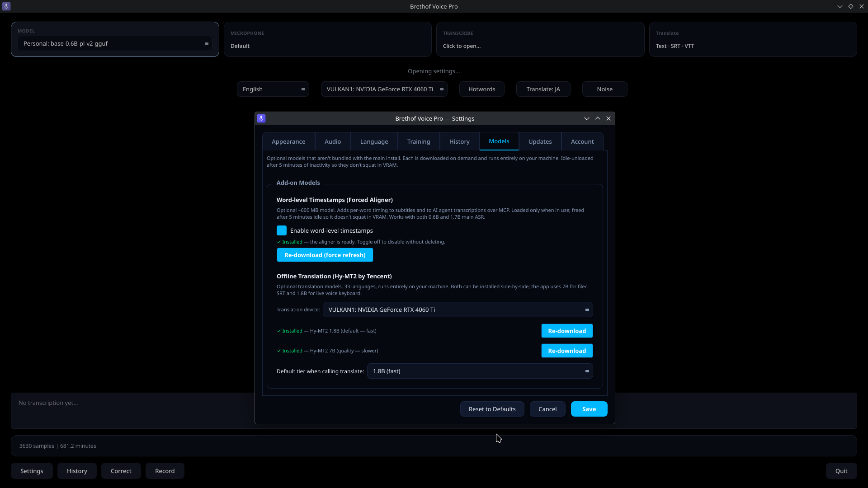Click the main window Settings button

(x=32, y=471)
